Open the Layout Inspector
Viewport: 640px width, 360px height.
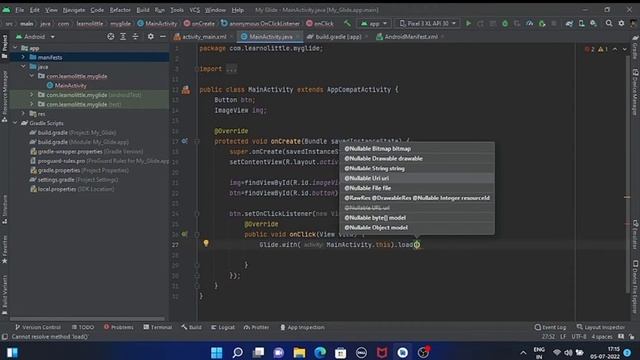600,327
